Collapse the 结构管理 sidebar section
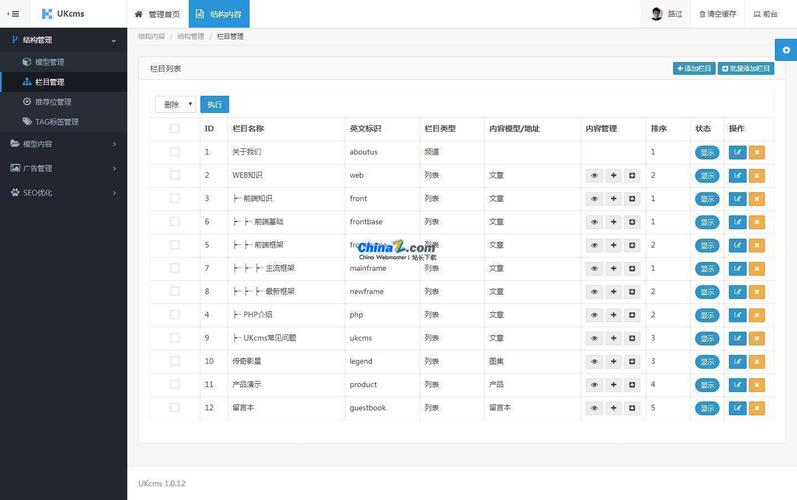 [64, 40]
